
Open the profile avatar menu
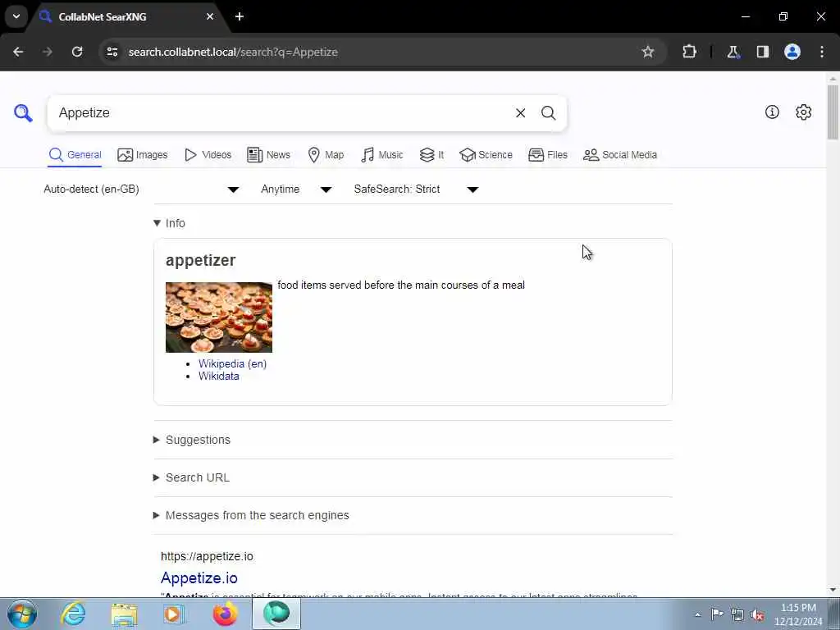click(x=792, y=52)
